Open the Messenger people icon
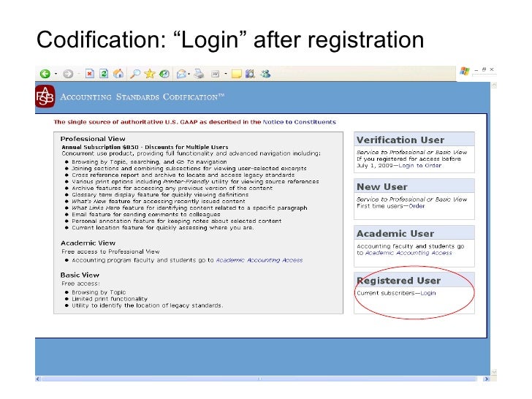Screen dimensions: 532x399 point(266,74)
